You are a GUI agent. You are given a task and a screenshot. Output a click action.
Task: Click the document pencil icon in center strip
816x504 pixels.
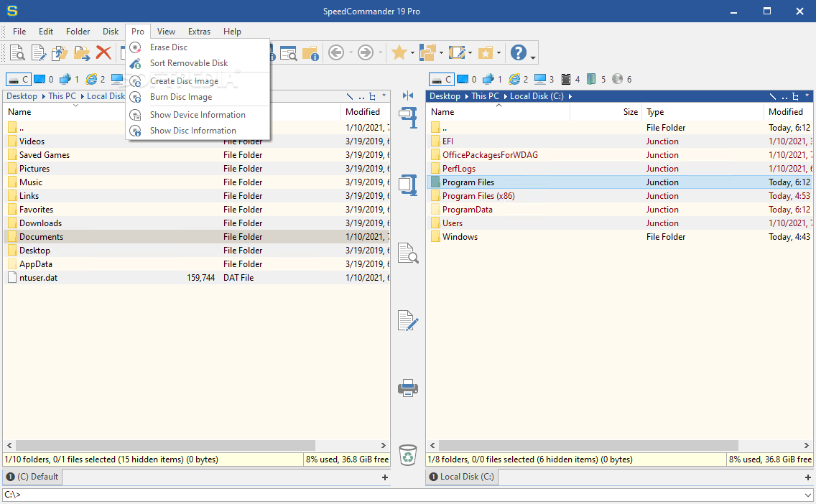(408, 320)
